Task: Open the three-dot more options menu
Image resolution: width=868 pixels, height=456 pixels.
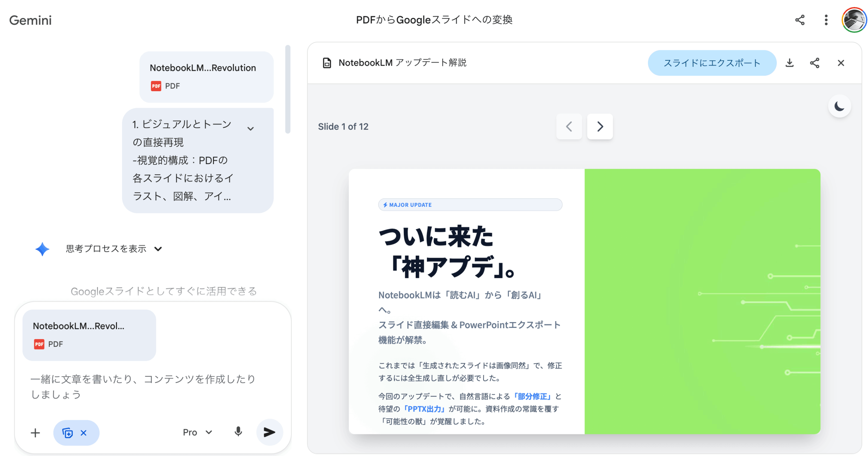Action: 826,20
